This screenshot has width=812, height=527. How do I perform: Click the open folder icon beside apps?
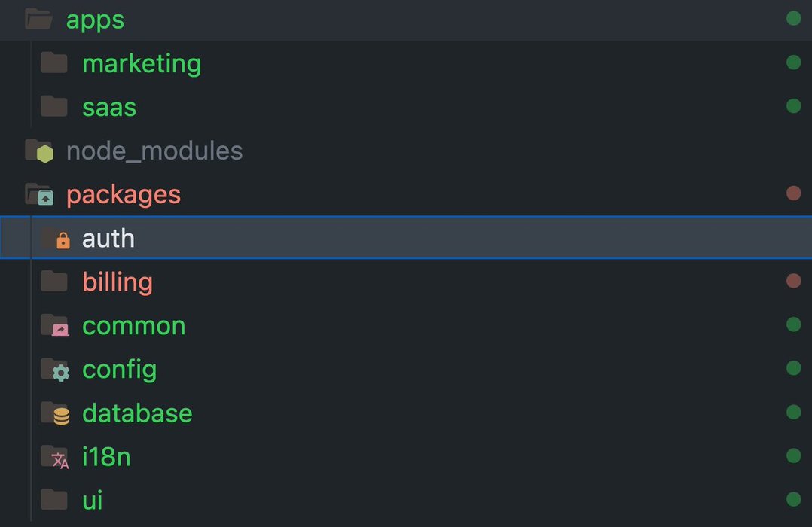click(39, 19)
